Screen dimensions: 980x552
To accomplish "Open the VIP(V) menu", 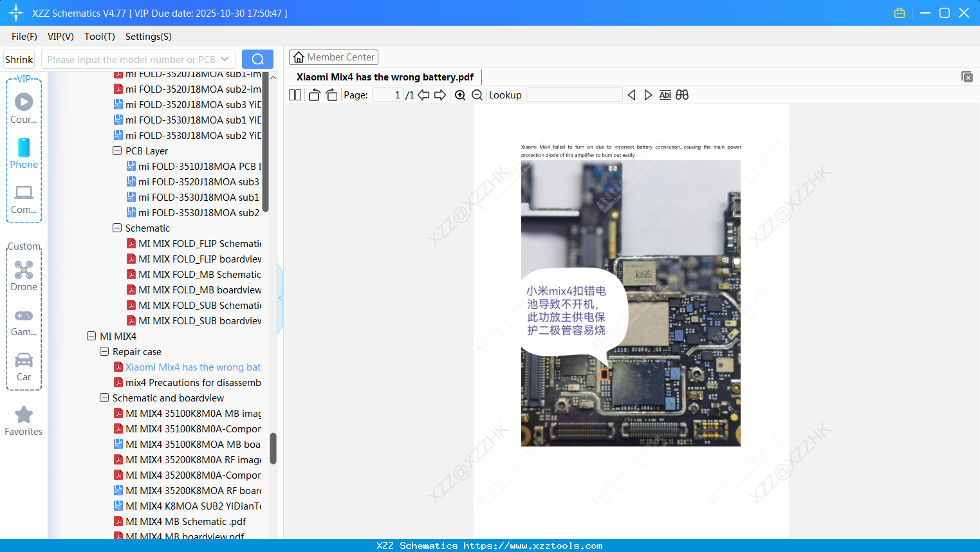I will pyautogui.click(x=60, y=37).
